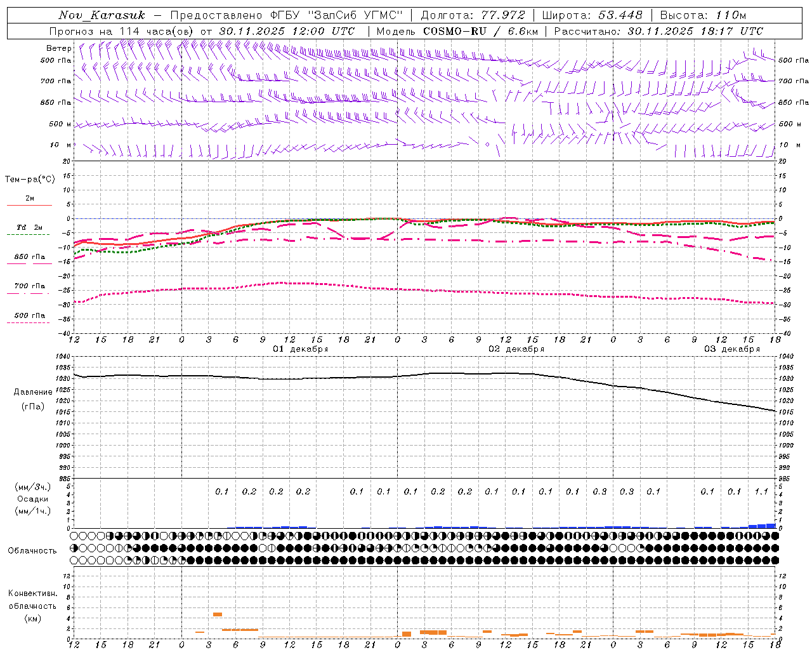Click the Высота: 110м elevation label
This screenshot has width=812, height=650.
pos(703,15)
